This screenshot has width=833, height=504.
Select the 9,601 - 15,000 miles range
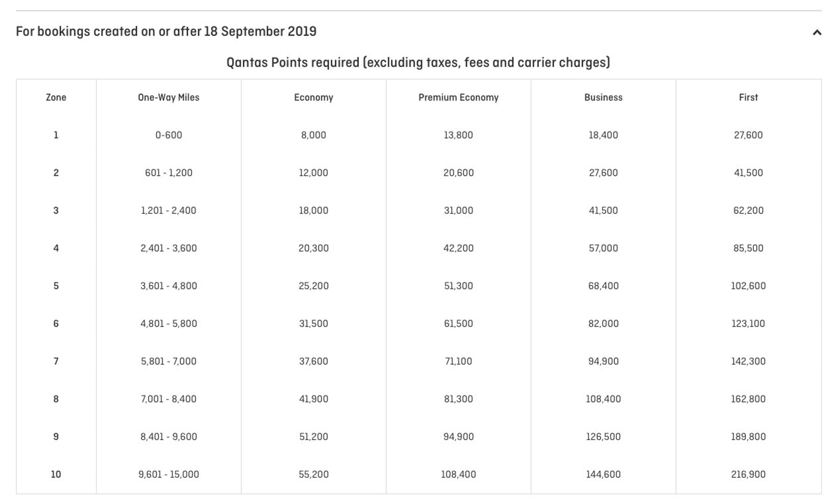[x=168, y=474]
